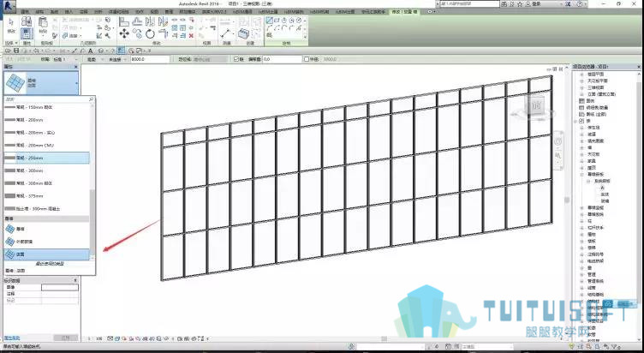This screenshot has width=644, height=353.
Task: Expand 立面 (建筑立面) node
Action: (581, 94)
